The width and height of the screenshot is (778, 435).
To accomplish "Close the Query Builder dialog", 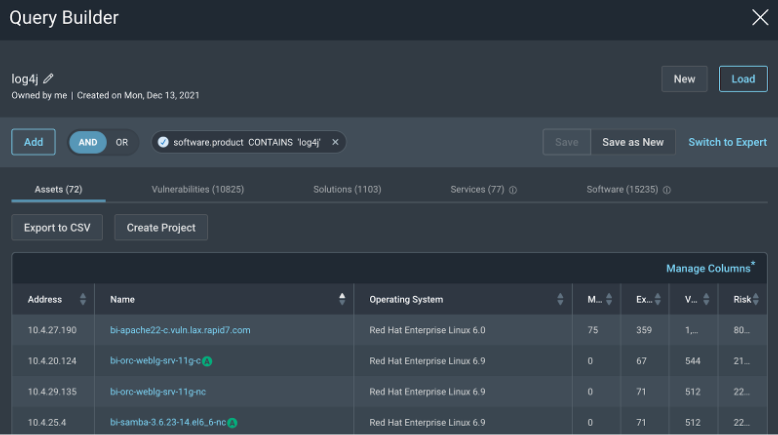I will [759, 17].
